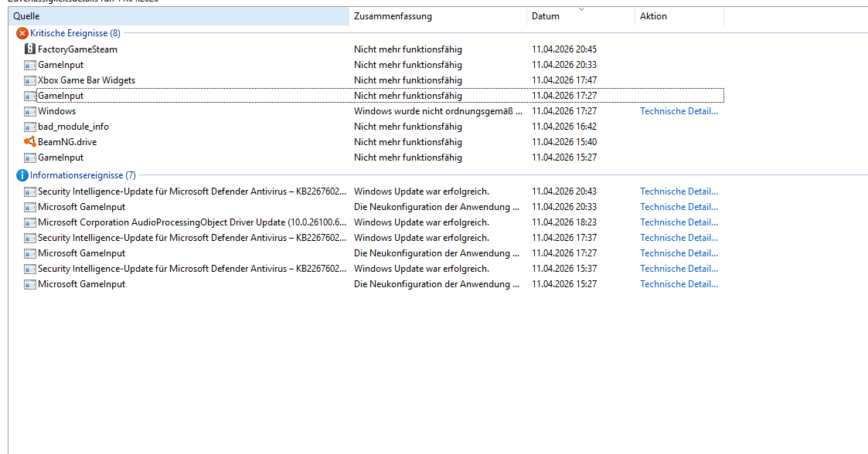Viewport: 868px width, 454px height.
Task: Open Technische Details for Microsoft GameInput at 20:33
Action: [679, 207]
